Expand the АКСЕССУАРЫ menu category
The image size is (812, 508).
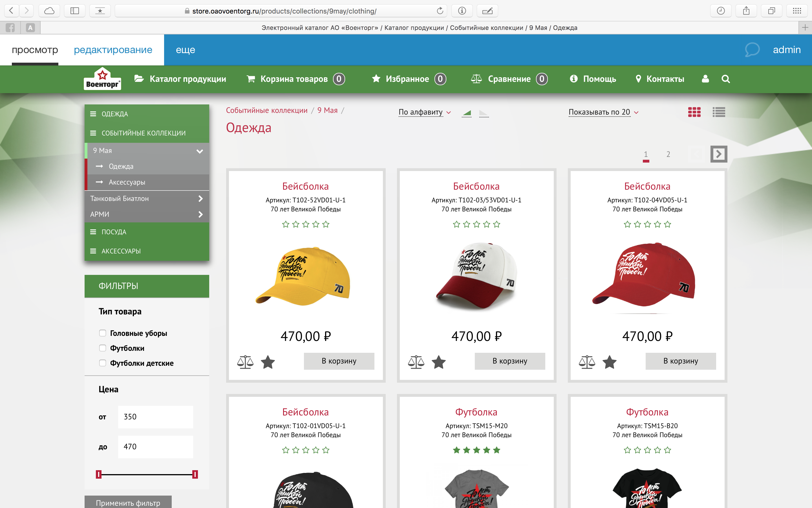(x=147, y=251)
